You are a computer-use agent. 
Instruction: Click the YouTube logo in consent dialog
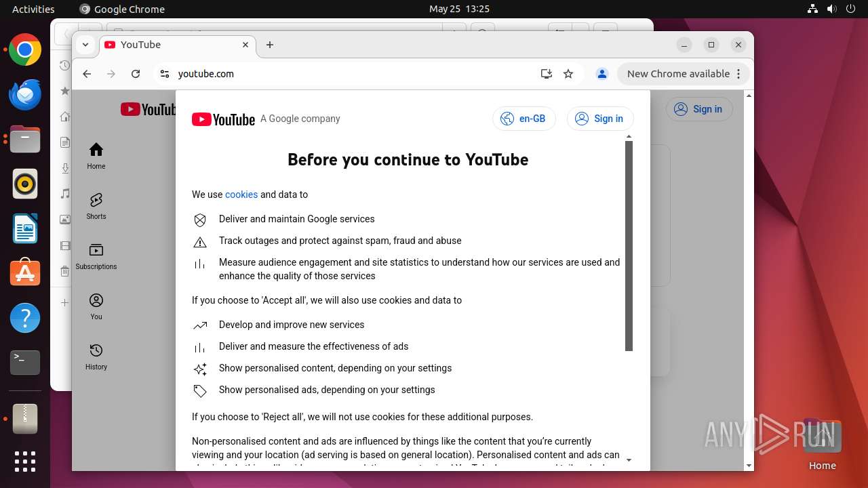[x=223, y=119]
